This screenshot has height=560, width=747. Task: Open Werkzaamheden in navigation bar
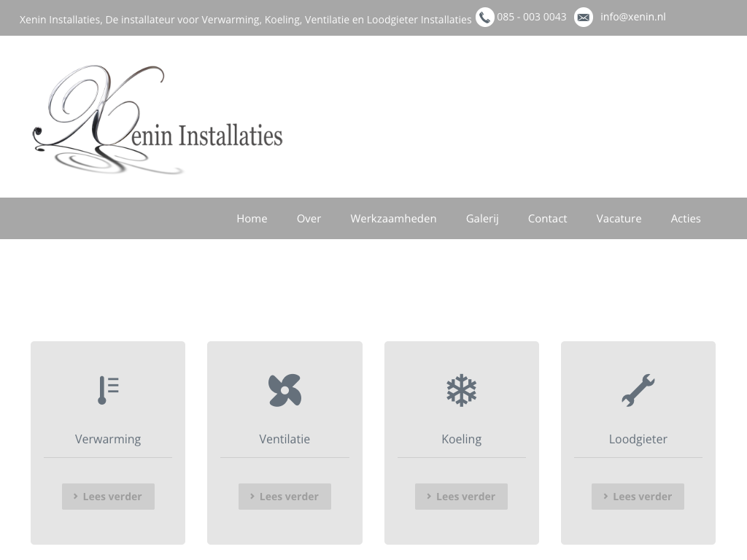click(x=393, y=219)
